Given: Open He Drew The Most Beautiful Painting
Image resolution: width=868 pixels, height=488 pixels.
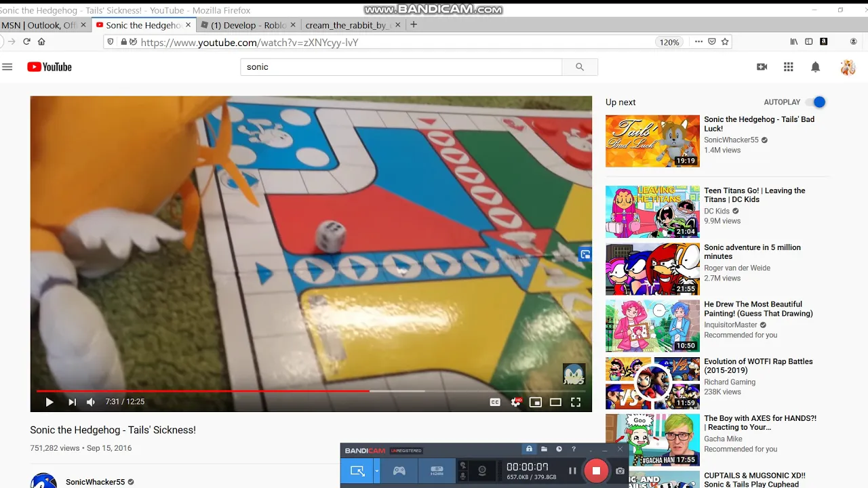Looking at the screenshot, I should [758, 309].
